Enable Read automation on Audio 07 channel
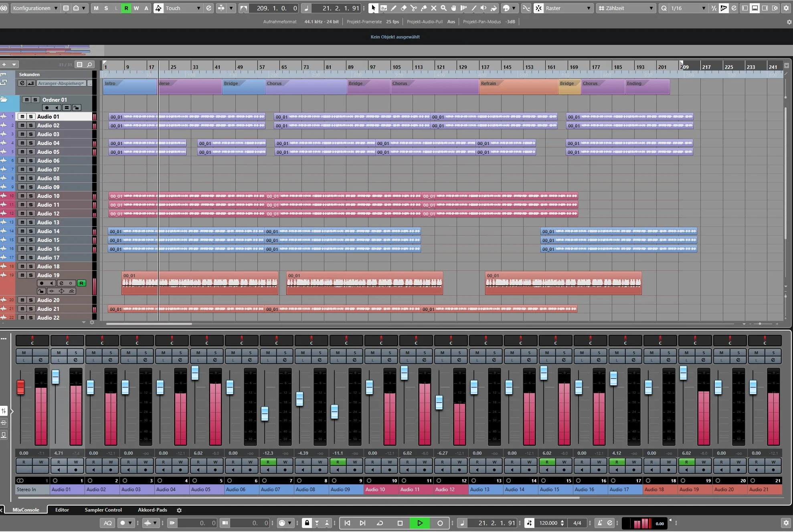Viewport: 793px width, 532px height. tap(268, 462)
